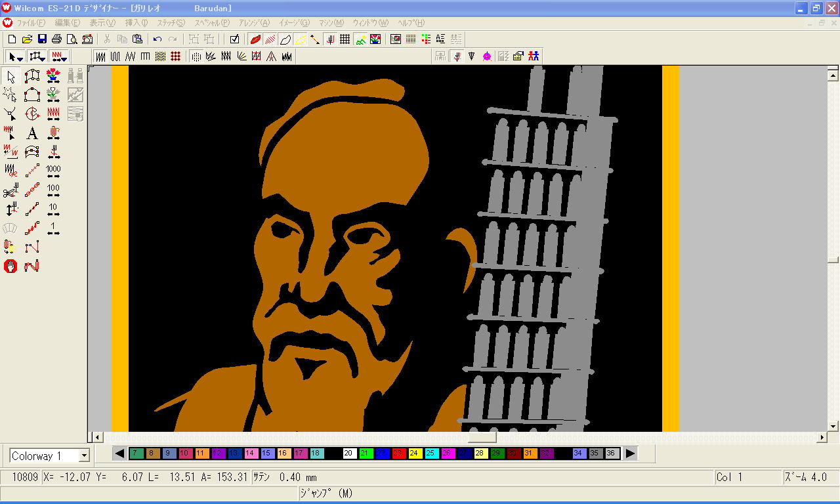Click the red stop hand icon
The image size is (840, 504).
[10, 266]
